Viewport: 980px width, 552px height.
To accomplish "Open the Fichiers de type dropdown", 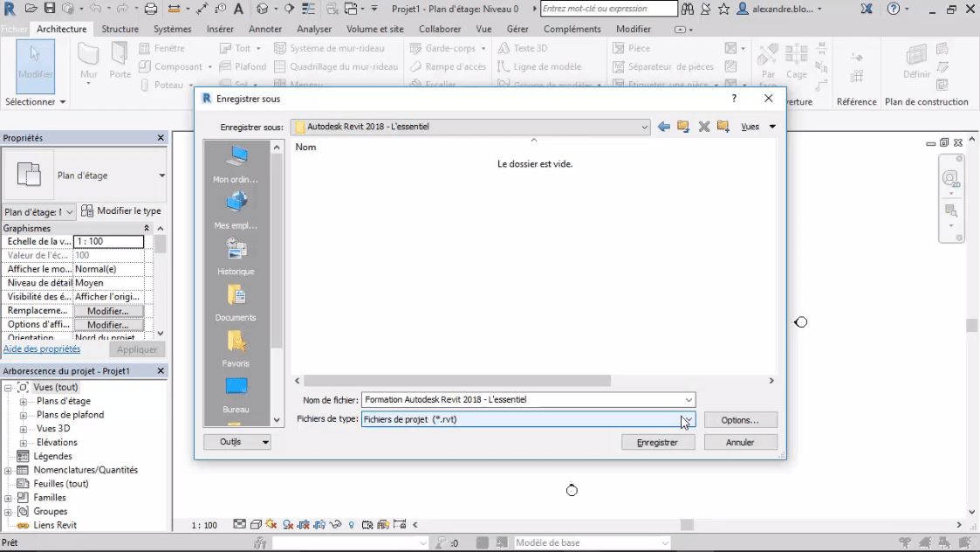I will click(688, 419).
